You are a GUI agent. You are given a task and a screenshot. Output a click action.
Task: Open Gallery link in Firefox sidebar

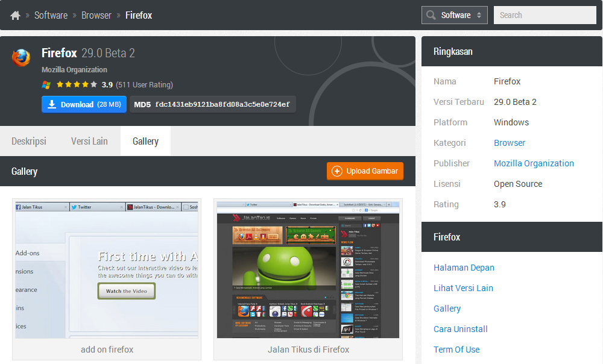[x=447, y=309]
